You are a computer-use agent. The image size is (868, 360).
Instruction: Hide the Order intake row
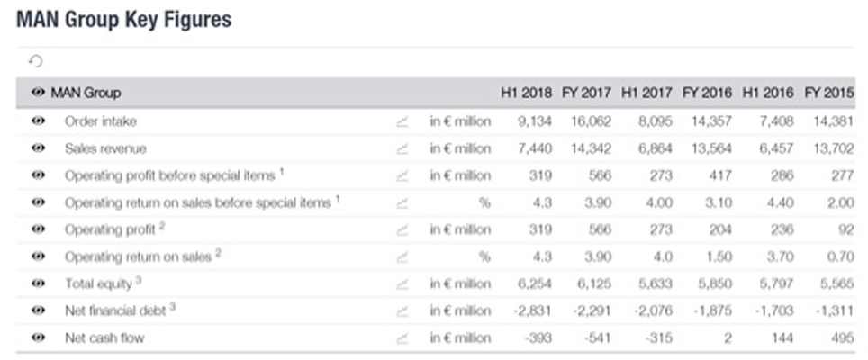click(x=38, y=121)
